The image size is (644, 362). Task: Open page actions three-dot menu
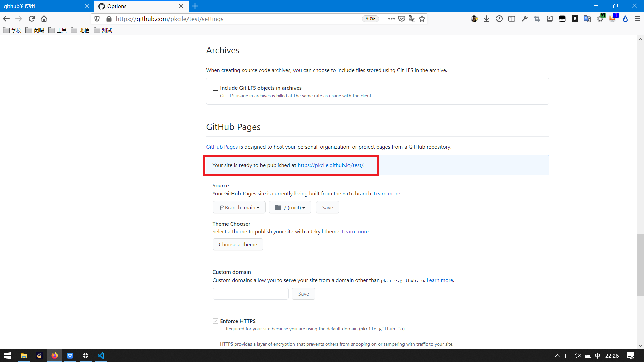point(391,19)
